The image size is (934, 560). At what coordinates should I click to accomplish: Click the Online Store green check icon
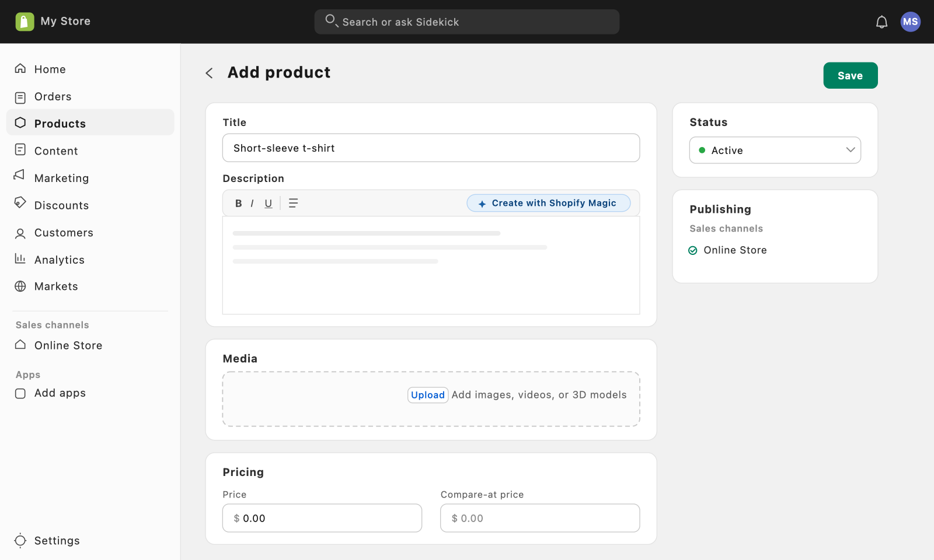click(x=693, y=250)
